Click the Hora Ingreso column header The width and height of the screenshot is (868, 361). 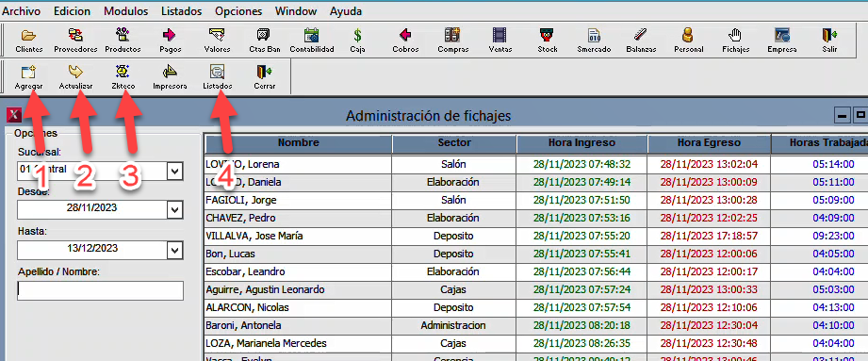(x=581, y=143)
